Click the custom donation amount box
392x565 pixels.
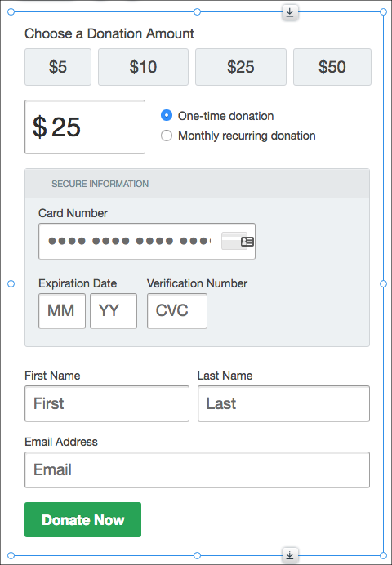click(x=85, y=127)
